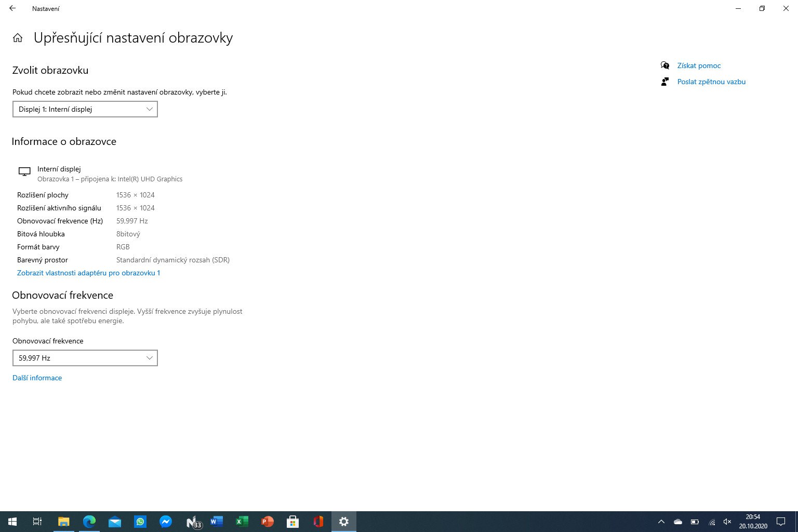The height and width of the screenshot is (532, 798).
Task: Open the Office app in taskbar
Action: tap(318, 522)
